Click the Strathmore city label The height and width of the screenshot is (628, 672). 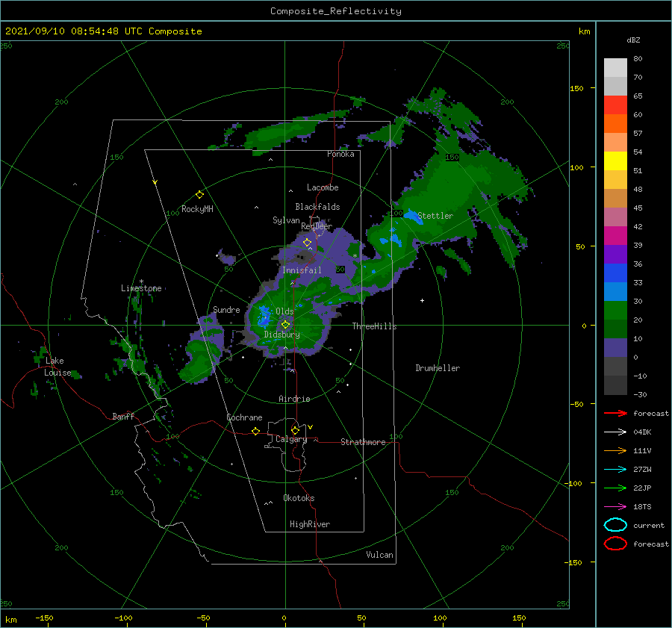coord(363,442)
